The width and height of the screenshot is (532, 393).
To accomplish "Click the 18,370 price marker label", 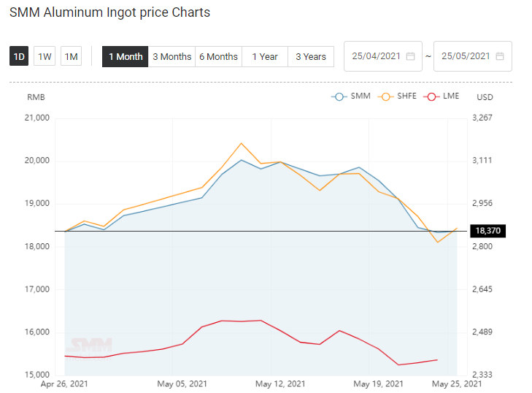I will click(488, 231).
